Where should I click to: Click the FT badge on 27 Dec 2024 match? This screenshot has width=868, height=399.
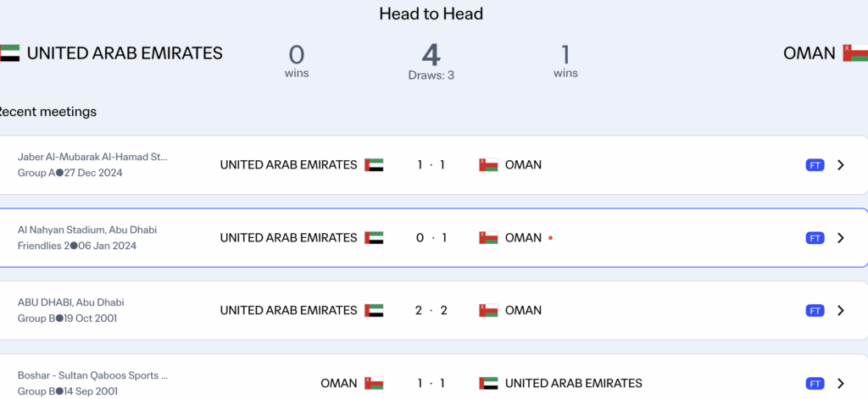(x=815, y=165)
